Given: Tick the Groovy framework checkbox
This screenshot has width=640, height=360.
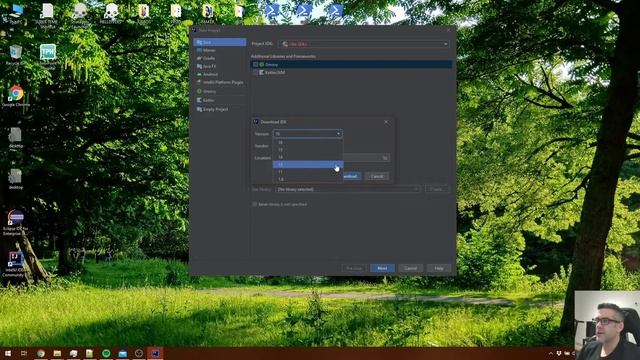Looking at the screenshot, I should (x=256, y=64).
